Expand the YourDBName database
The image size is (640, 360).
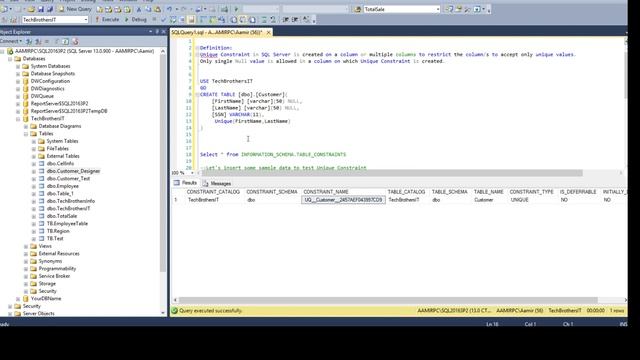(18, 298)
